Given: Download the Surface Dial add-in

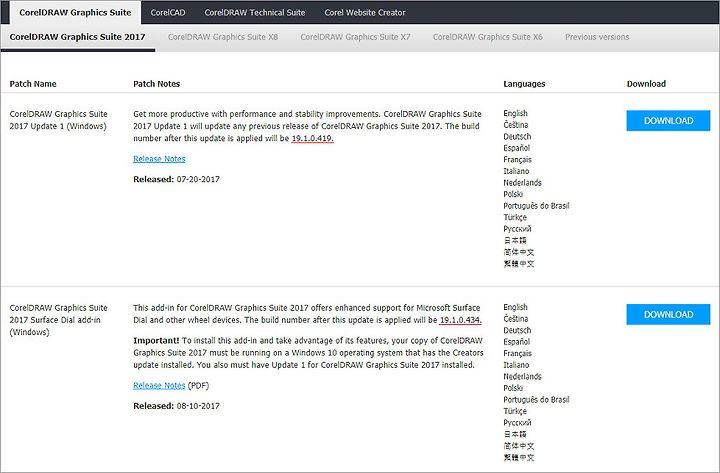Looking at the screenshot, I should (668, 315).
